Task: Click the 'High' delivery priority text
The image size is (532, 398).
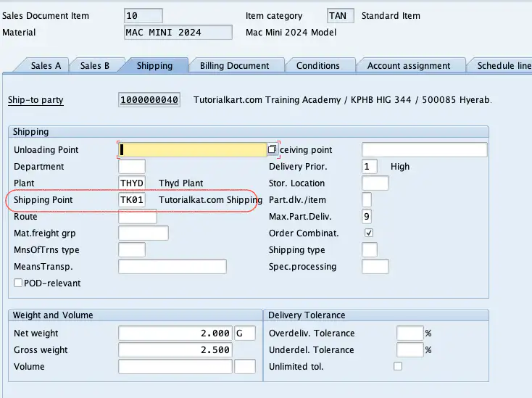Action: [400, 167]
